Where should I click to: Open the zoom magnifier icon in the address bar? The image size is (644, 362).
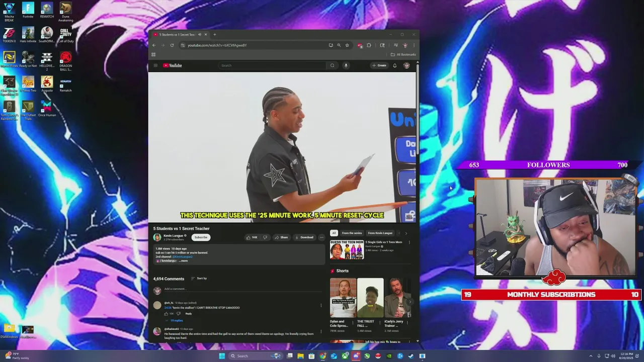point(339,45)
